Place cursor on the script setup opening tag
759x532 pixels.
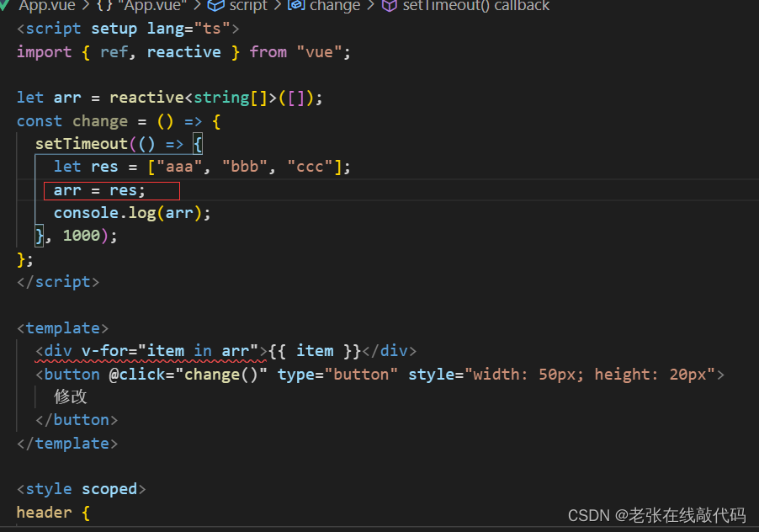[128, 29]
